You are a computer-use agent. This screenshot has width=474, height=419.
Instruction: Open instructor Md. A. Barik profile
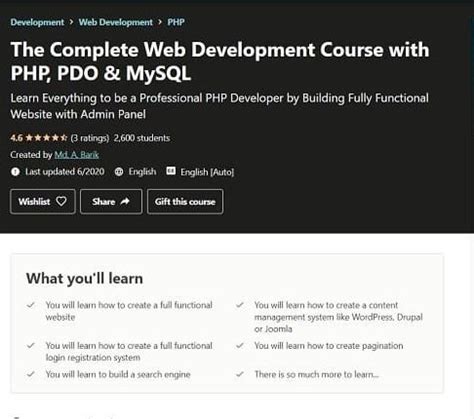point(77,155)
